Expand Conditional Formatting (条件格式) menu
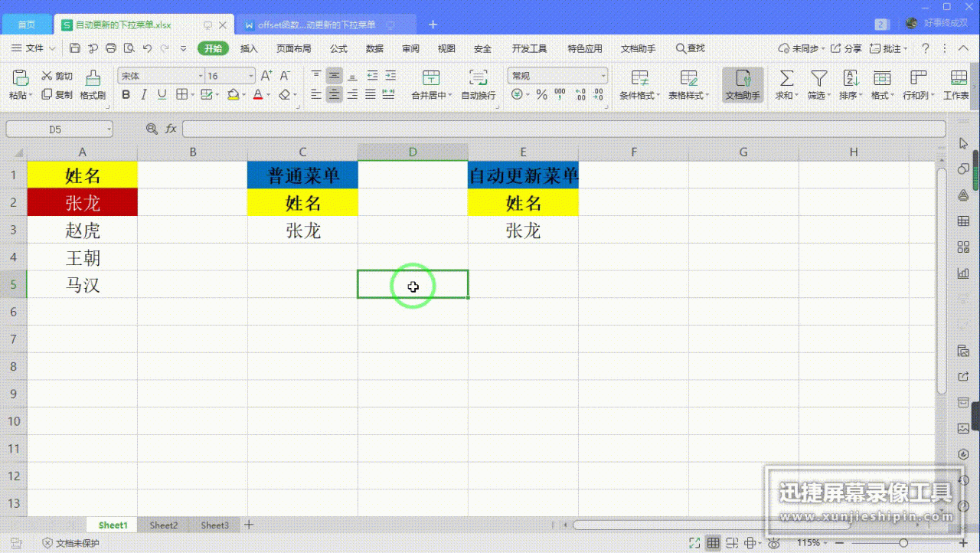980x553 pixels. point(658,96)
